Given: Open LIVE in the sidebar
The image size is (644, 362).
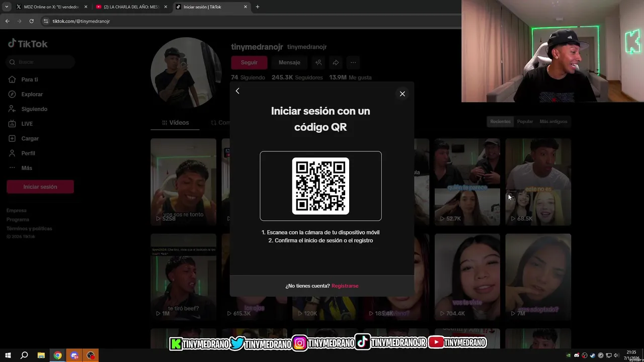Looking at the screenshot, I should (27, 124).
